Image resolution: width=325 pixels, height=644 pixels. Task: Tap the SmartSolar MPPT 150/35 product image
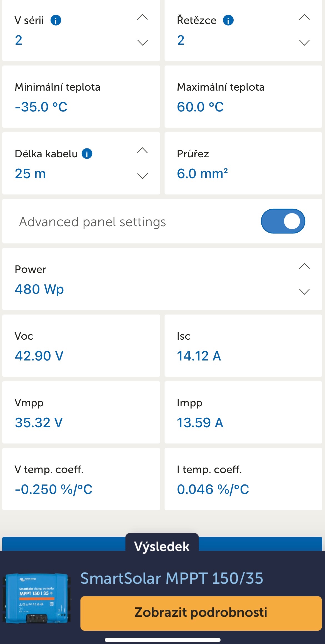point(37,597)
